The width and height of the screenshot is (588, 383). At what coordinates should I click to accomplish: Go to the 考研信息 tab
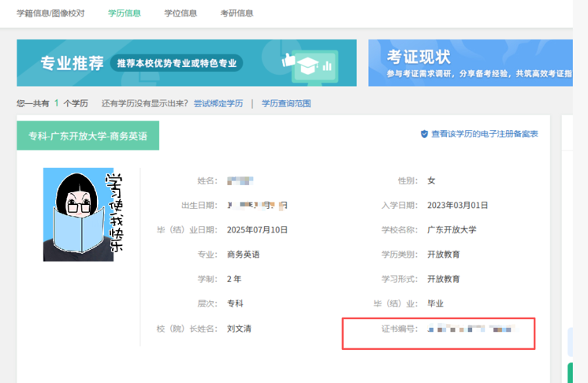pos(236,13)
